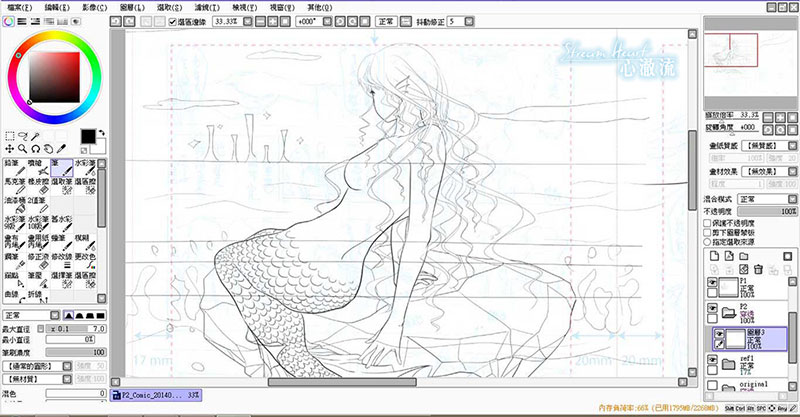800x417 pixels.
Task: Create a new layer folder
Action: pos(744,256)
